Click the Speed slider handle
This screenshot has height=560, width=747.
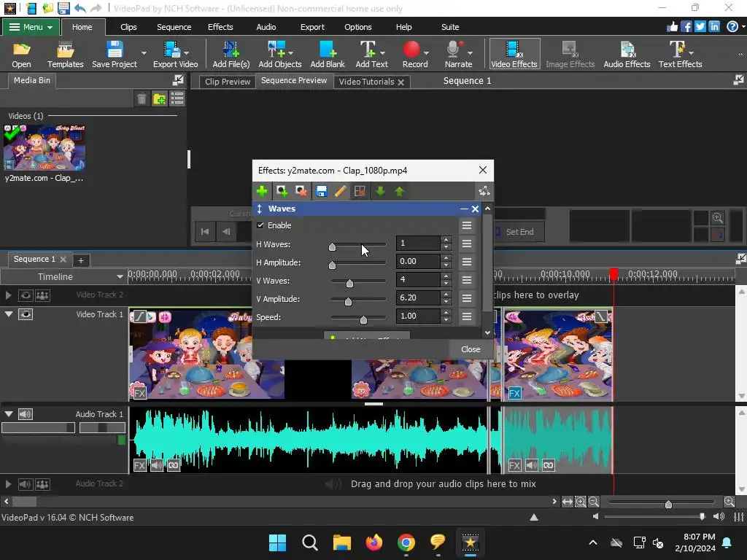point(363,320)
